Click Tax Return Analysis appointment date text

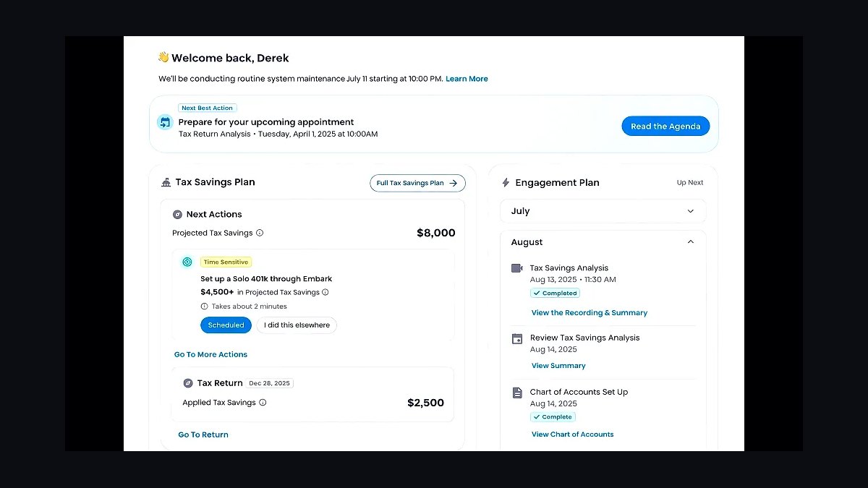[278, 134]
